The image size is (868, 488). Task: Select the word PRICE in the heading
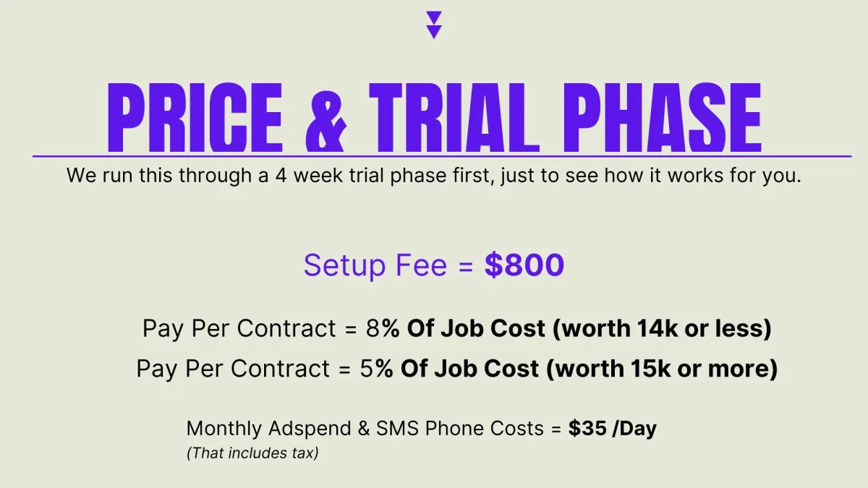coord(195,117)
